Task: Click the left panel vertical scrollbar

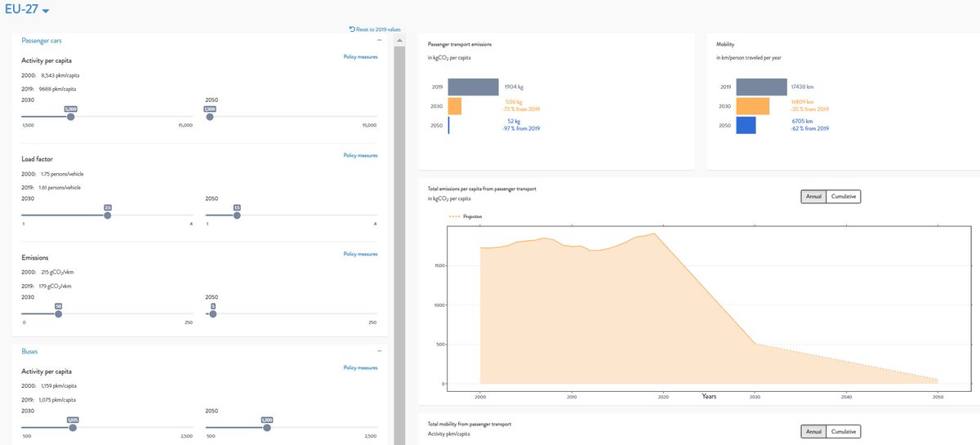Action: click(399, 245)
